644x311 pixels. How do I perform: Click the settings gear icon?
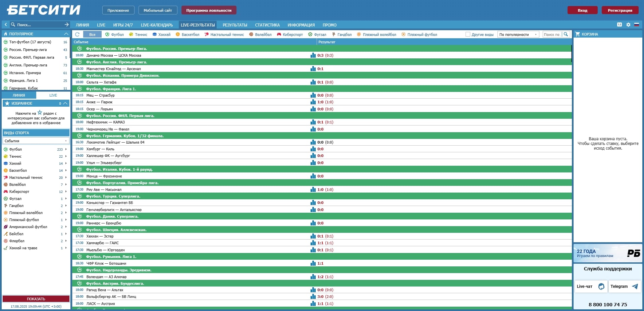(x=628, y=25)
